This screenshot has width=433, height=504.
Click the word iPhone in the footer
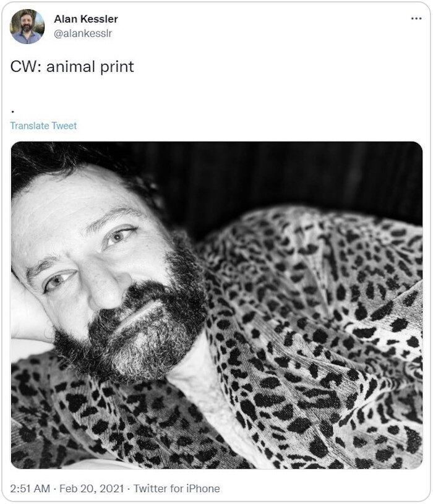pyautogui.click(x=203, y=489)
